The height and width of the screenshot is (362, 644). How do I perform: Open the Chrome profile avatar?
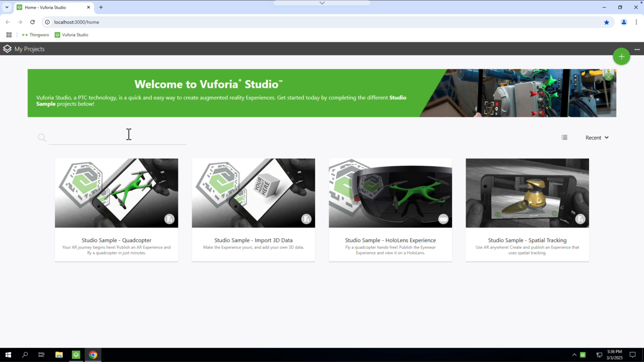pos(624,22)
